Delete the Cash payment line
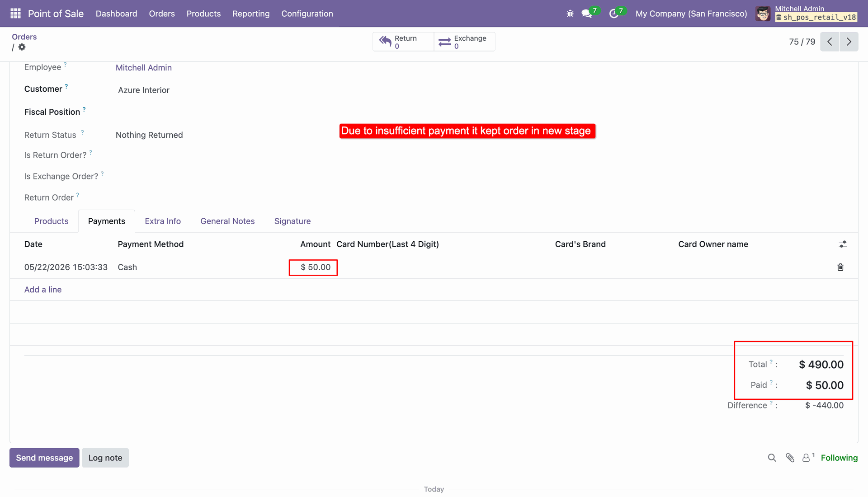 point(840,267)
